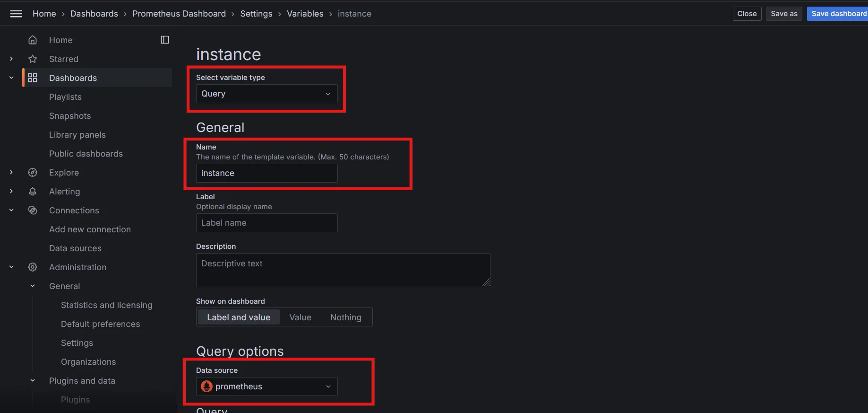Click the Home house icon in sidebar
The image size is (868, 413).
click(33, 40)
